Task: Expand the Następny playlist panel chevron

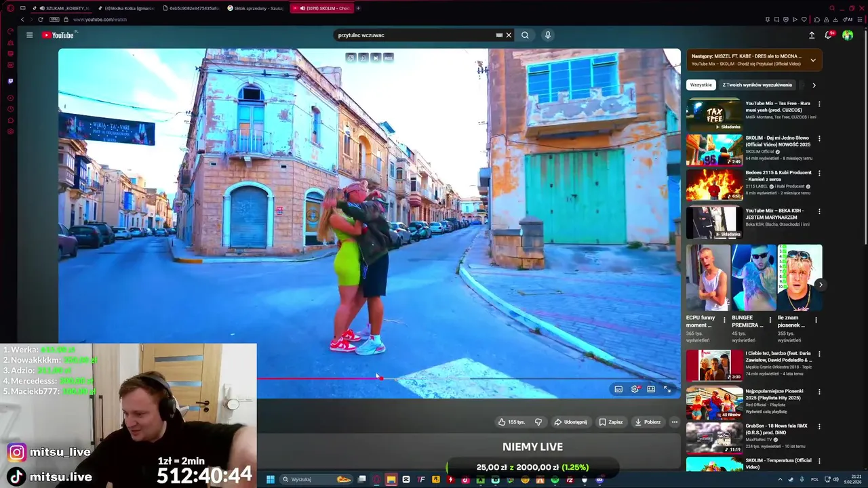Action: tap(813, 60)
